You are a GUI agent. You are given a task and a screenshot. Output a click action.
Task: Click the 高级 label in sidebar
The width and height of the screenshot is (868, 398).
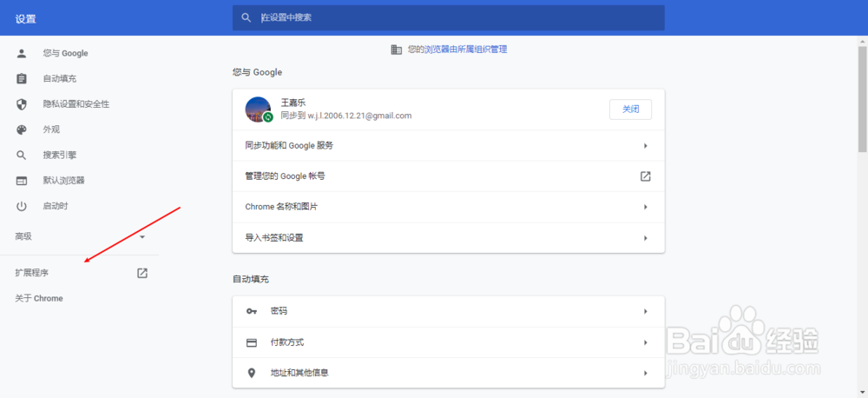[23, 236]
